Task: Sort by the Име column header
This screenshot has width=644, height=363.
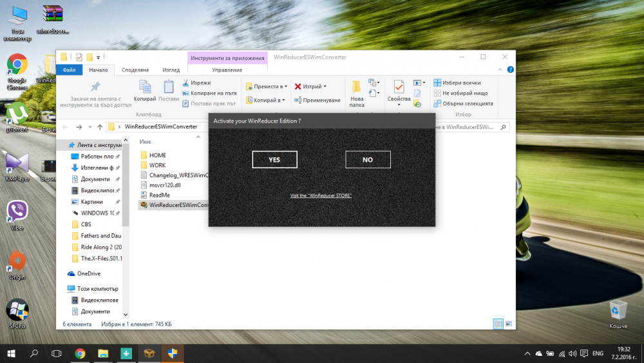Action: 145,141
